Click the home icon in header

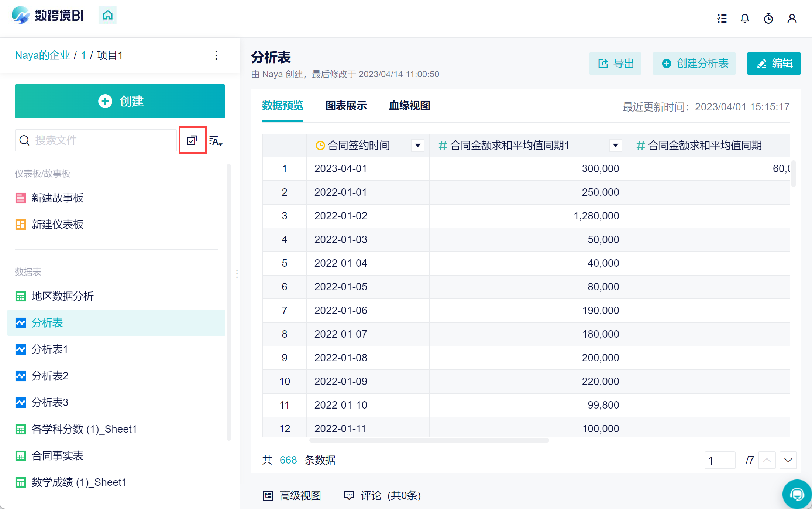(x=107, y=15)
